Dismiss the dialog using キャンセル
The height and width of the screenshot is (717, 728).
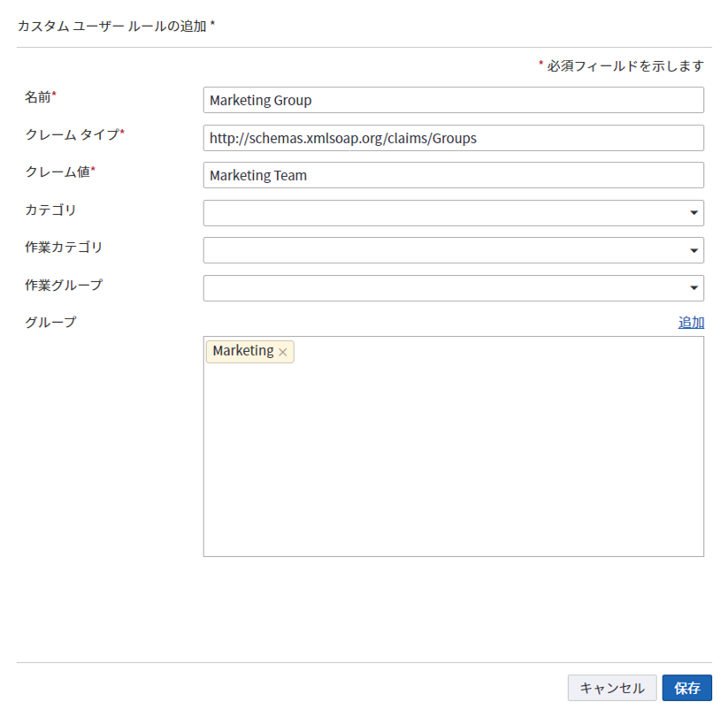pos(612,688)
